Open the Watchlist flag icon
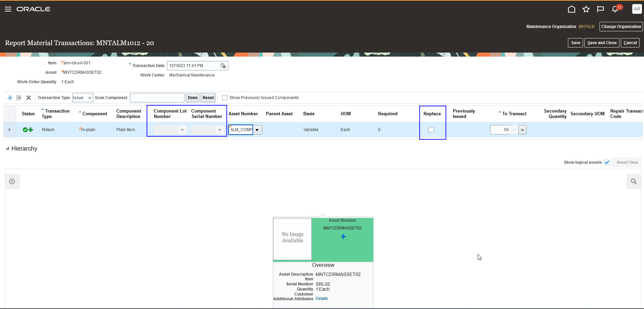The width and height of the screenshot is (644, 309). click(600, 9)
